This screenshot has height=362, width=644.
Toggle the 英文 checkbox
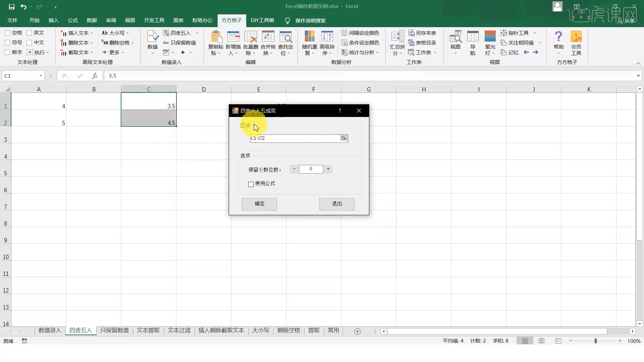[x=29, y=33]
